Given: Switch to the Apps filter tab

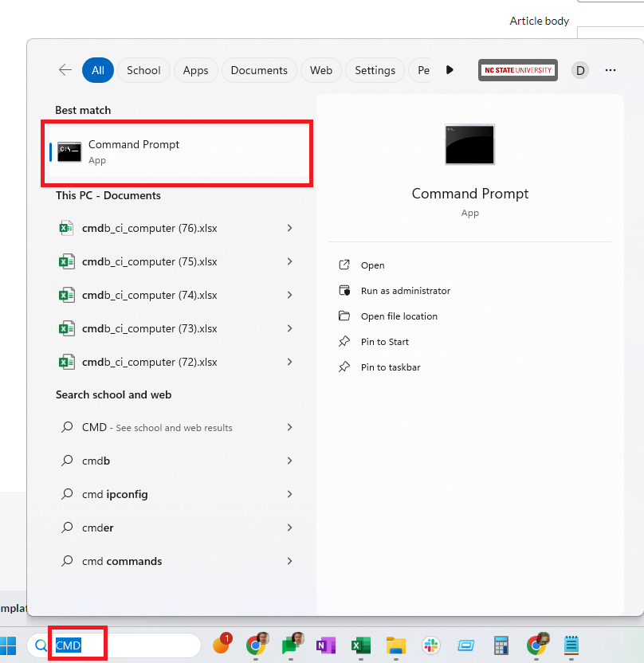Looking at the screenshot, I should [195, 70].
